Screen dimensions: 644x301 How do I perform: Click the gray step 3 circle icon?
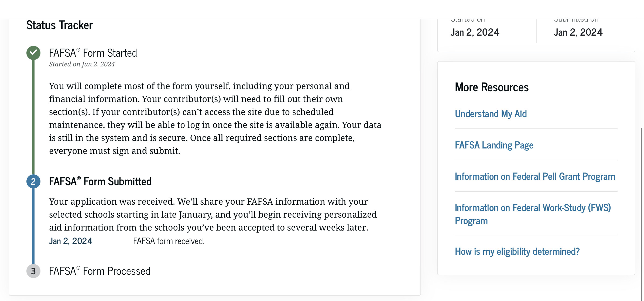(33, 271)
